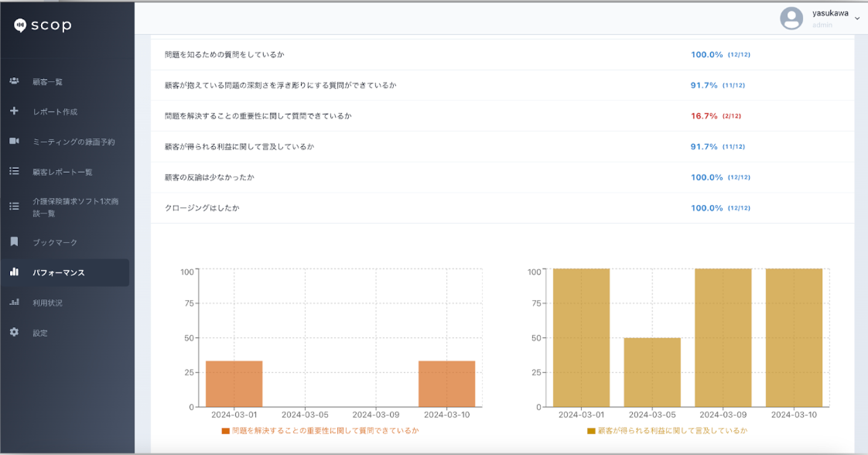
Task: Click the scop logo icon
Action: click(21, 26)
